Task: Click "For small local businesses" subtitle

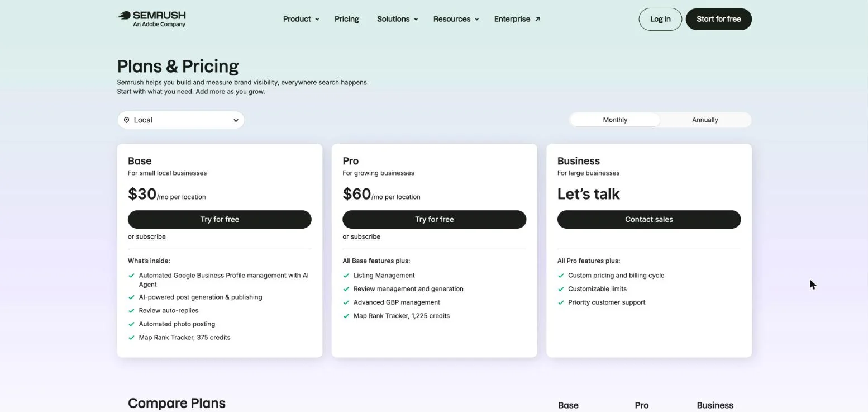Action: (167, 173)
